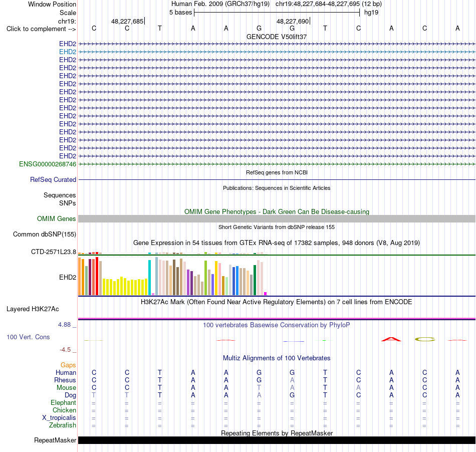Click the dark green bar in EHD2 chart
The image size is (476, 452).
[255, 280]
